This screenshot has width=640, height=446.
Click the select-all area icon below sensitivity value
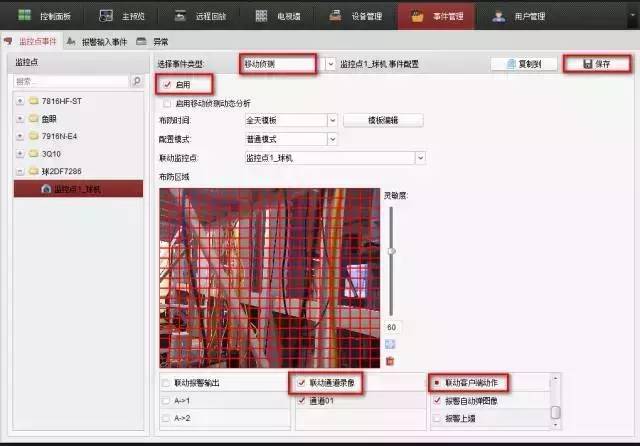pyautogui.click(x=390, y=344)
